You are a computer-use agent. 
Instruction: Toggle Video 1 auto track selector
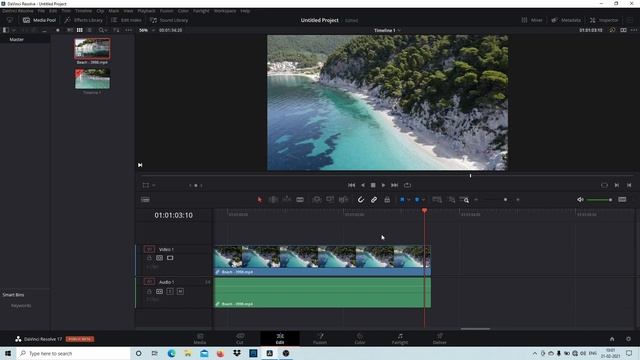point(160,258)
